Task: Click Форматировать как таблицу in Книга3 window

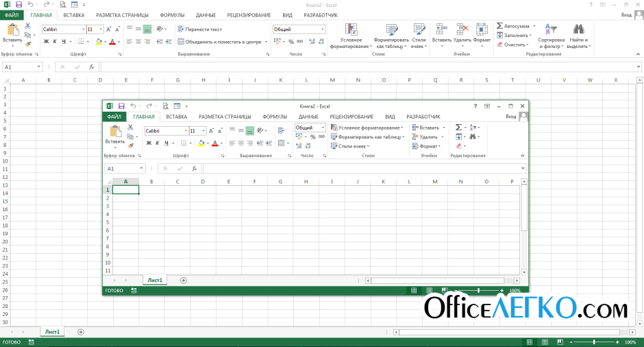Action: coord(391,36)
